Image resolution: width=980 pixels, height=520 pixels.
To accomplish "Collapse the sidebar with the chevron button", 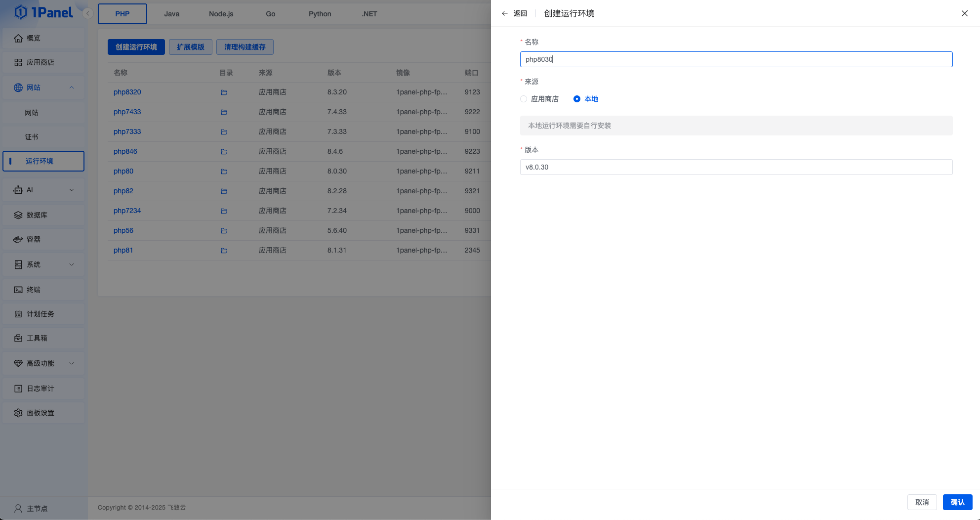I will [87, 13].
